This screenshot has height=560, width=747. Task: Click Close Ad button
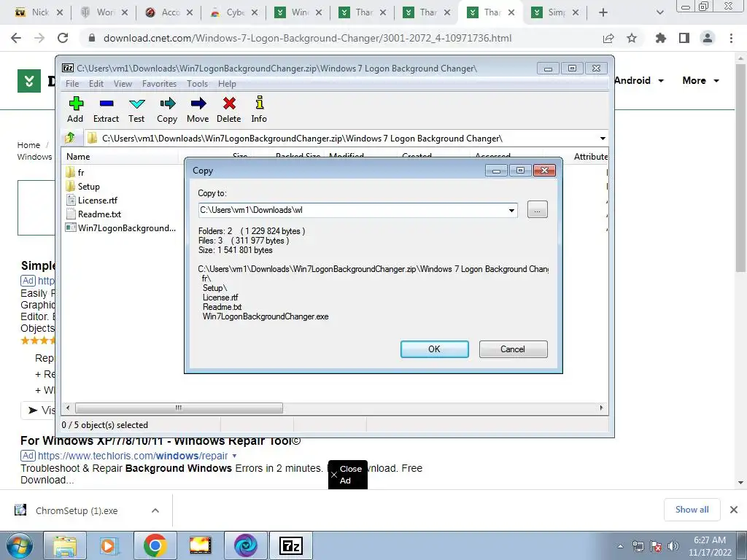(348, 474)
